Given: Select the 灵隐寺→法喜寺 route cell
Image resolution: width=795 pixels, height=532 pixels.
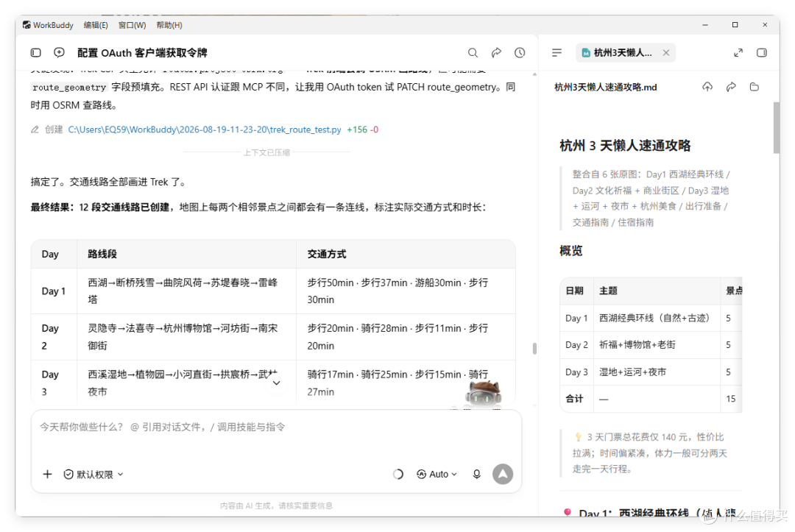Looking at the screenshot, I should (x=186, y=337).
